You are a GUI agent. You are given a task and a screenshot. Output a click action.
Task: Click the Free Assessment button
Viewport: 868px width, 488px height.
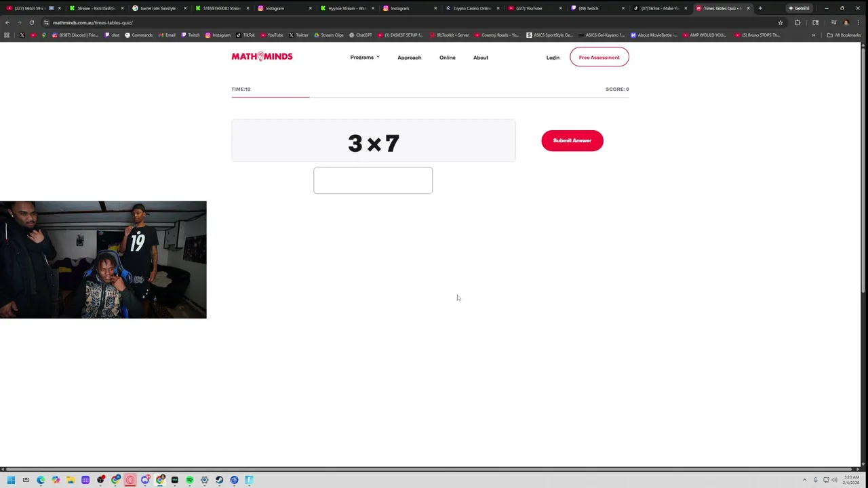(599, 57)
